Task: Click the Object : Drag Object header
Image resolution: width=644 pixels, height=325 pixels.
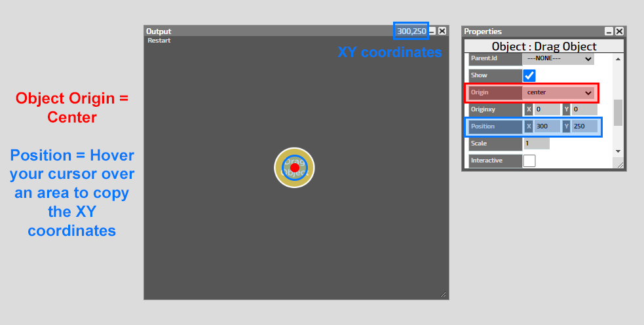Action: pyautogui.click(x=544, y=47)
